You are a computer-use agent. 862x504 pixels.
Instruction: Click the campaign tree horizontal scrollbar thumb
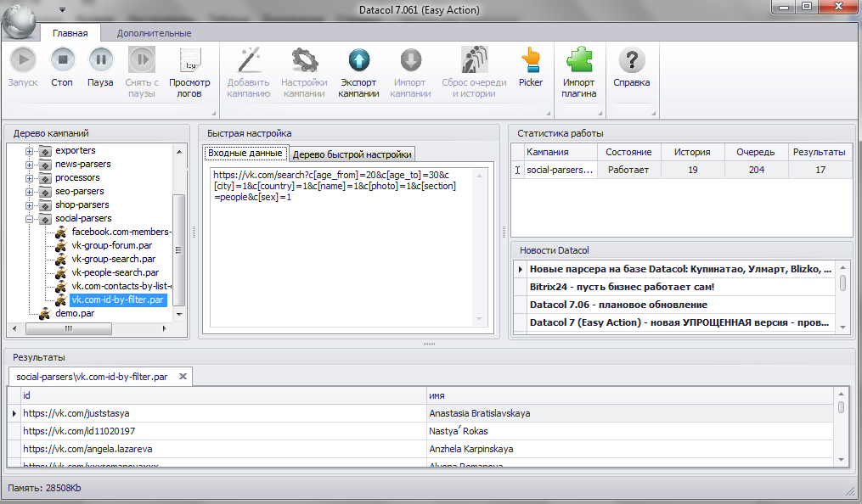(x=69, y=328)
